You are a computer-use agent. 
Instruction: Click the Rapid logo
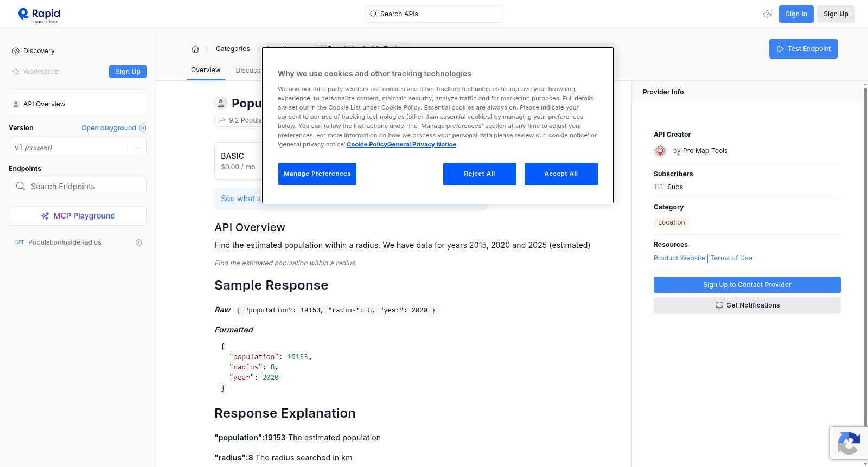(x=39, y=15)
